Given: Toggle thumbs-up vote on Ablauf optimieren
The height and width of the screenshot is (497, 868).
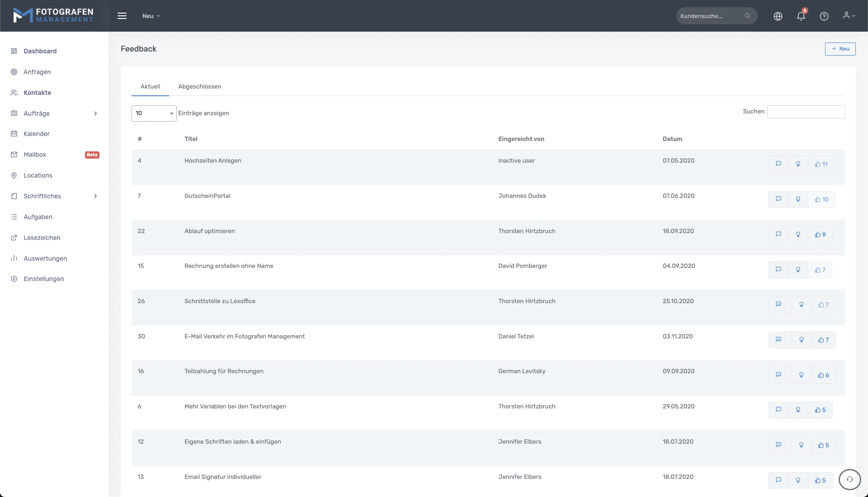Looking at the screenshot, I should pos(820,234).
